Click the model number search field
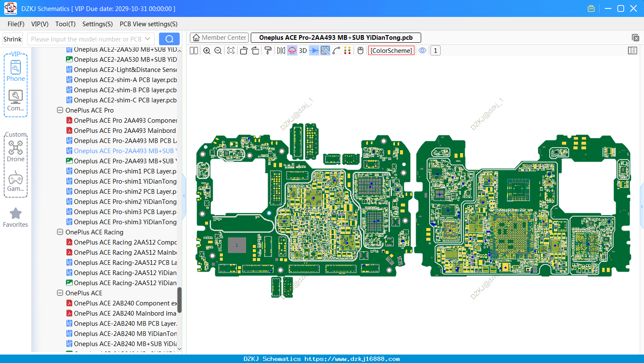 86,39
